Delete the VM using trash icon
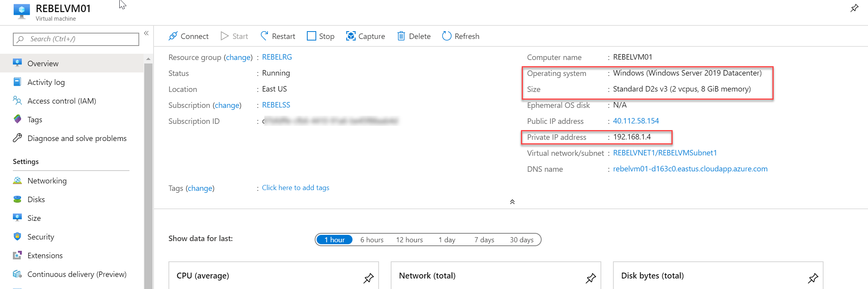This screenshot has width=868, height=289. (x=401, y=36)
